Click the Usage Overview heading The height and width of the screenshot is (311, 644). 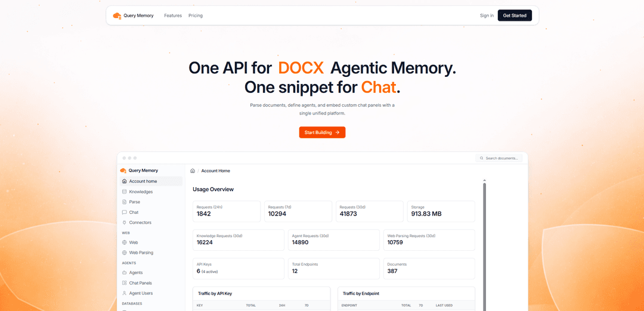click(x=213, y=189)
